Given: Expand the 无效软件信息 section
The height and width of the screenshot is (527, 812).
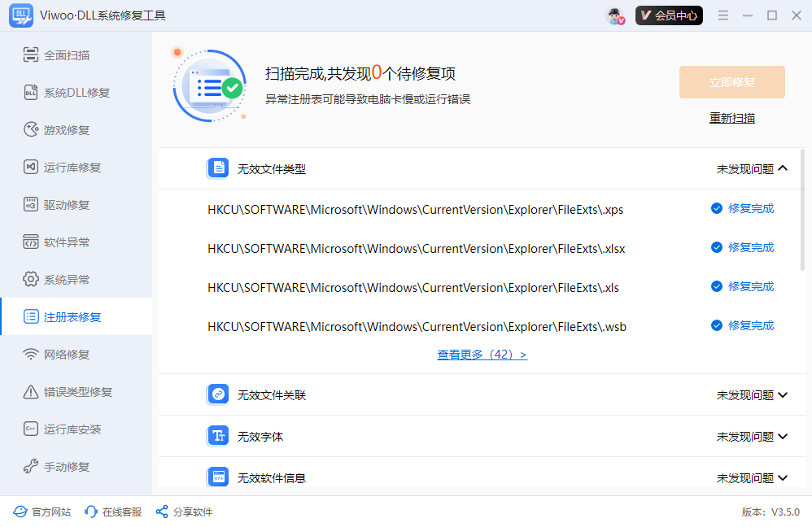Looking at the screenshot, I should click(782, 477).
